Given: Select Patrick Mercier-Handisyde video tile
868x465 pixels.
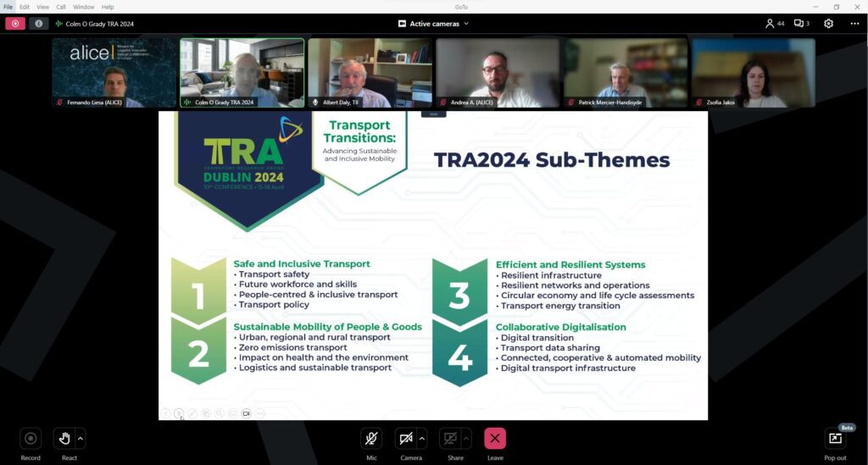Looking at the screenshot, I should pyautogui.click(x=626, y=73).
